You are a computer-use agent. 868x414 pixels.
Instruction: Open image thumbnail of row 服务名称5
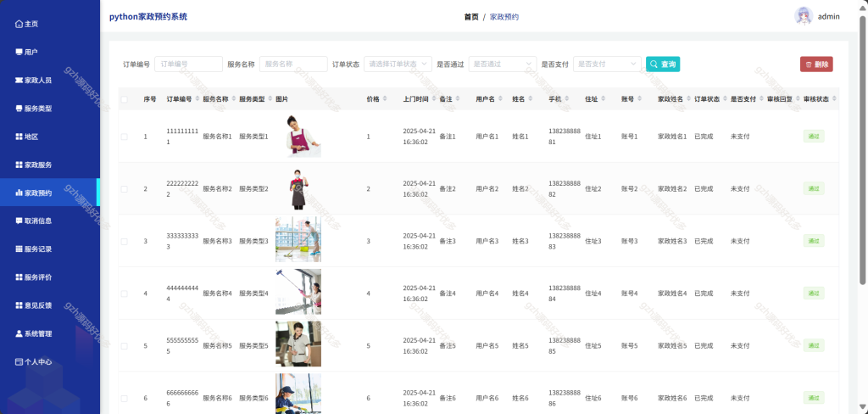tap(298, 344)
